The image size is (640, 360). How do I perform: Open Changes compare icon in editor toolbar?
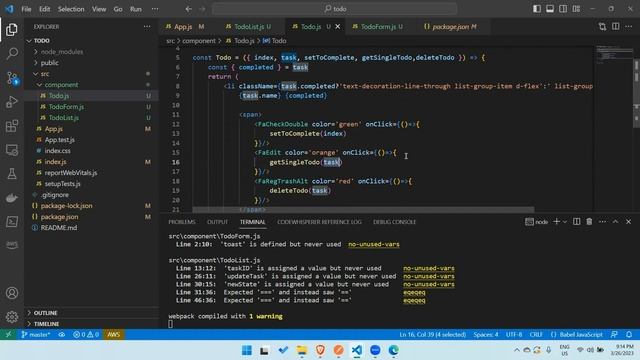602,27
